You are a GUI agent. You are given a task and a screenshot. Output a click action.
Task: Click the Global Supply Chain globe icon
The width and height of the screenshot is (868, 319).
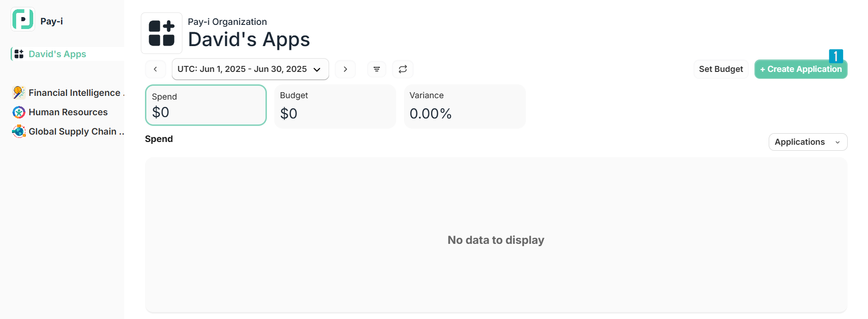click(x=19, y=131)
